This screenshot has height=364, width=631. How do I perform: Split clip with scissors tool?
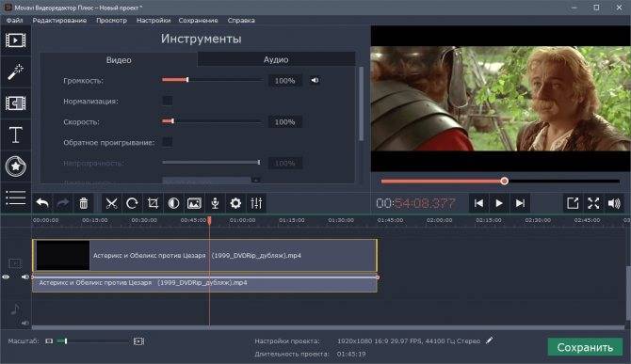[x=111, y=203]
